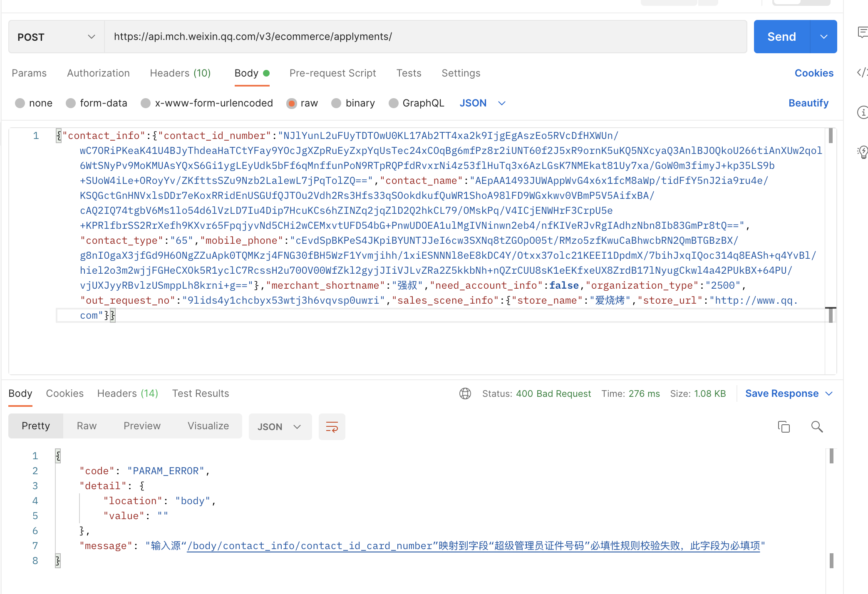Open search in the response body

pyautogui.click(x=817, y=426)
